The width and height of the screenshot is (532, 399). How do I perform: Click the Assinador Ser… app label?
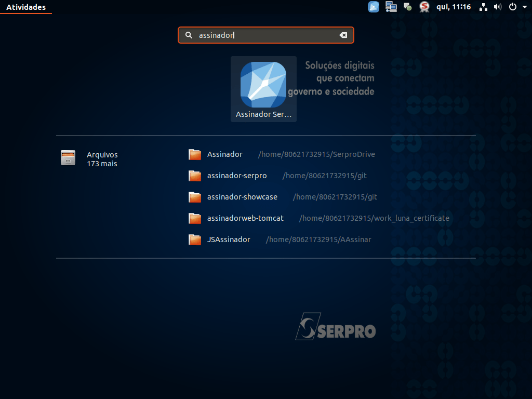(263, 114)
